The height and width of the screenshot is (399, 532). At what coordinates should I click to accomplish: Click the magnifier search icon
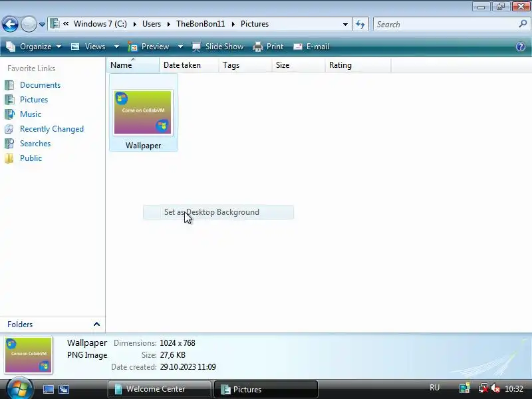523,24
